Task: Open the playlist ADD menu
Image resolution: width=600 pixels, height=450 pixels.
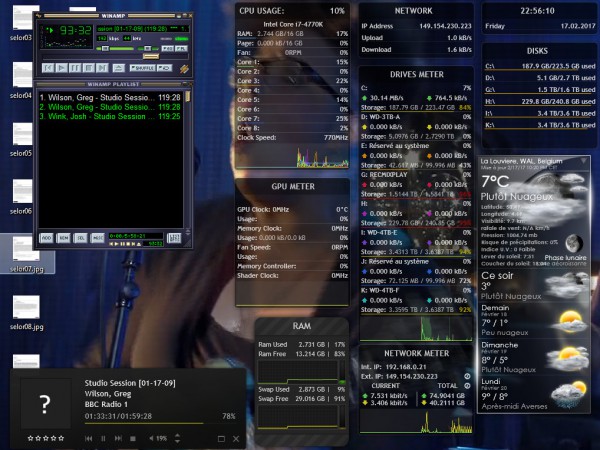Action: point(46,238)
